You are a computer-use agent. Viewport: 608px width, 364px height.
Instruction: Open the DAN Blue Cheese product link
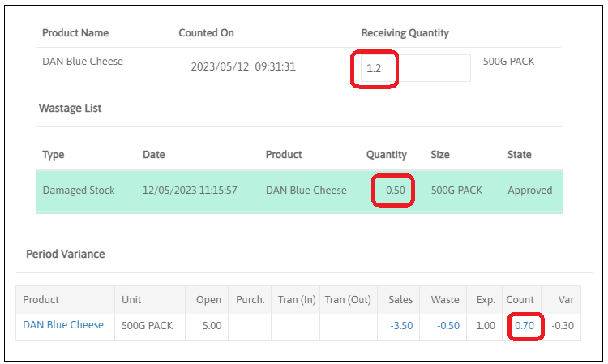point(63,325)
